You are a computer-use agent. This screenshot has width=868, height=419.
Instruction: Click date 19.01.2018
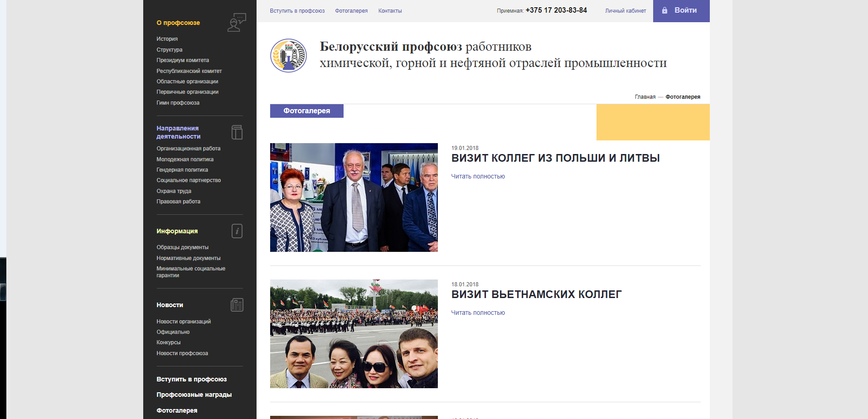tap(465, 148)
